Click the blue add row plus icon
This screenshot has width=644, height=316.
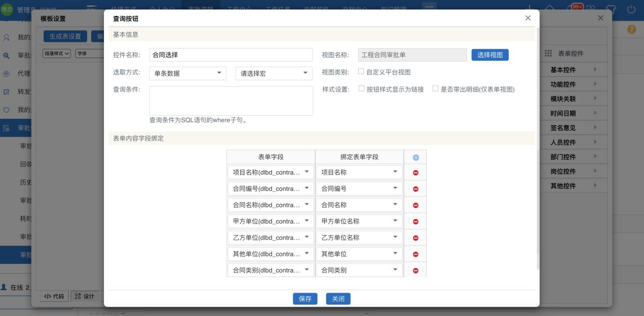416,158
